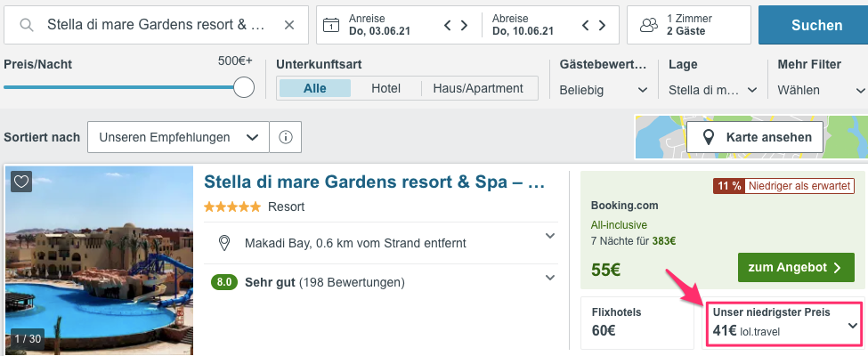Open sorting info icon
The height and width of the screenshot is (356, 868).
[x=286, y=137]
